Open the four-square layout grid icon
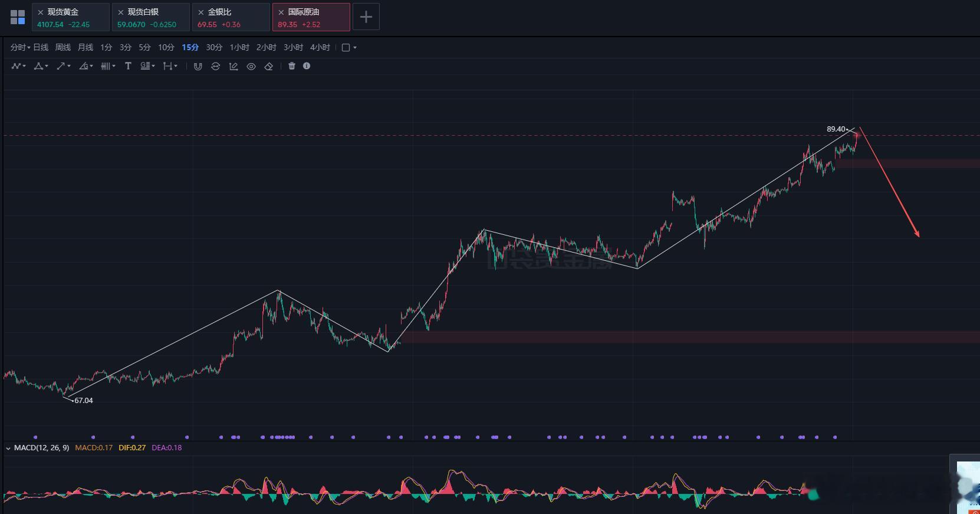 pos(18,17)
